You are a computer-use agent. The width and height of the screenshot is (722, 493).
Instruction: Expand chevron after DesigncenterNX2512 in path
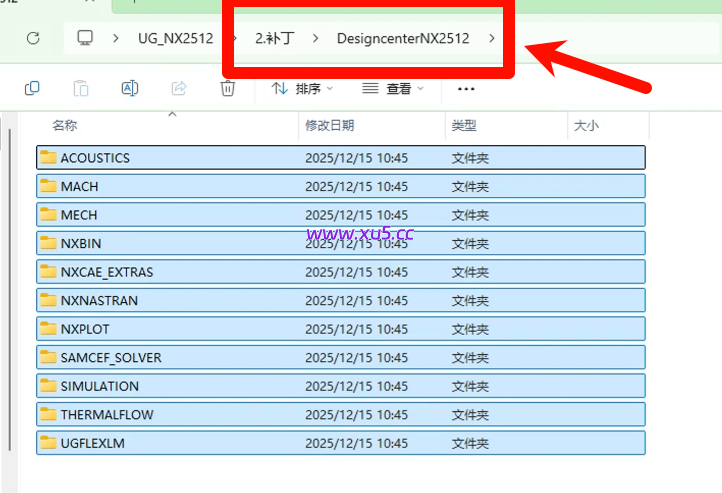(491, 38)
